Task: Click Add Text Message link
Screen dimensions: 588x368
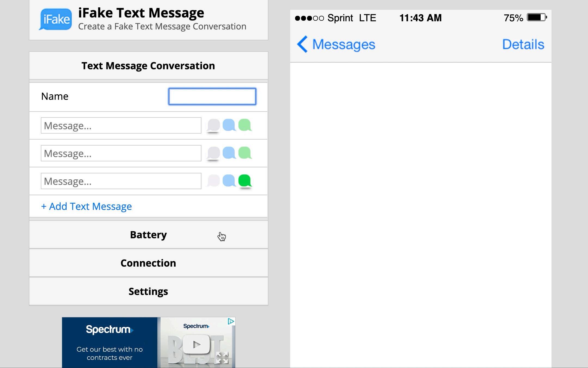Action: point(86,206)
